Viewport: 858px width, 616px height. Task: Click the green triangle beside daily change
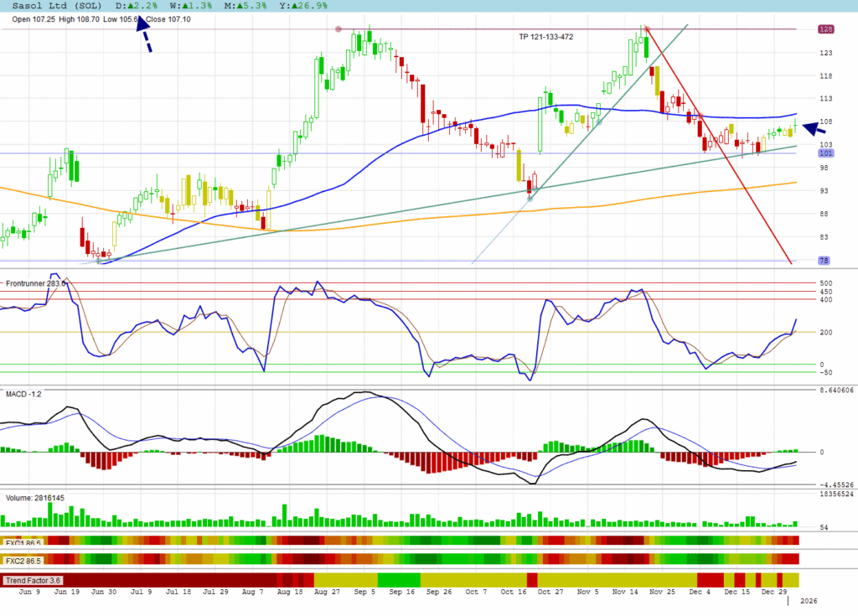(x=130, y=6)
